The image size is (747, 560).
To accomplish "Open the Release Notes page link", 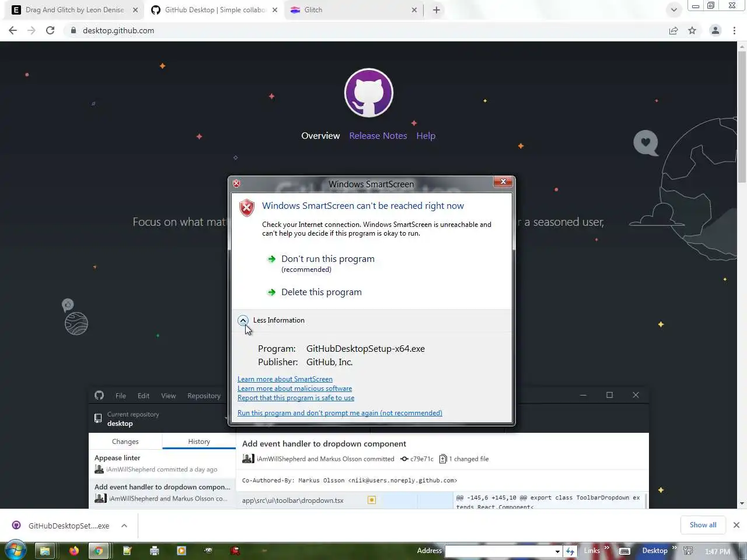I will point(378,136).
